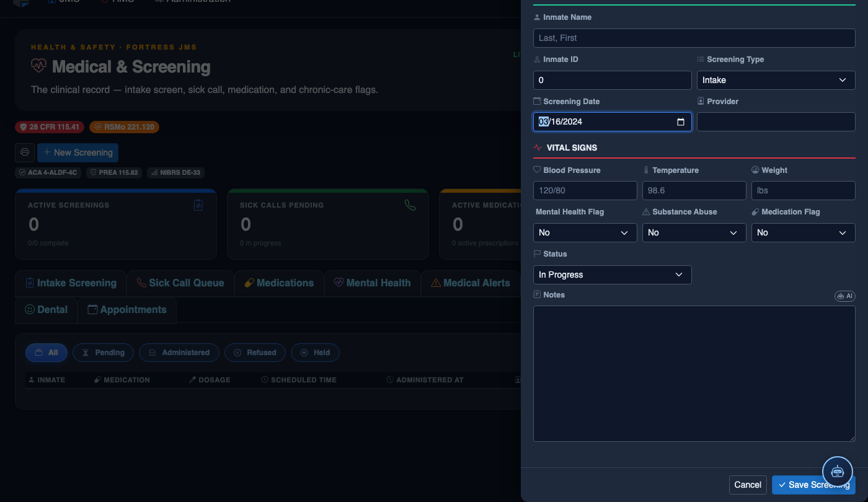Viewport: 868px width, 502px height.
Task: Click the NIBRS DE-33 tag
Action: 175,173
